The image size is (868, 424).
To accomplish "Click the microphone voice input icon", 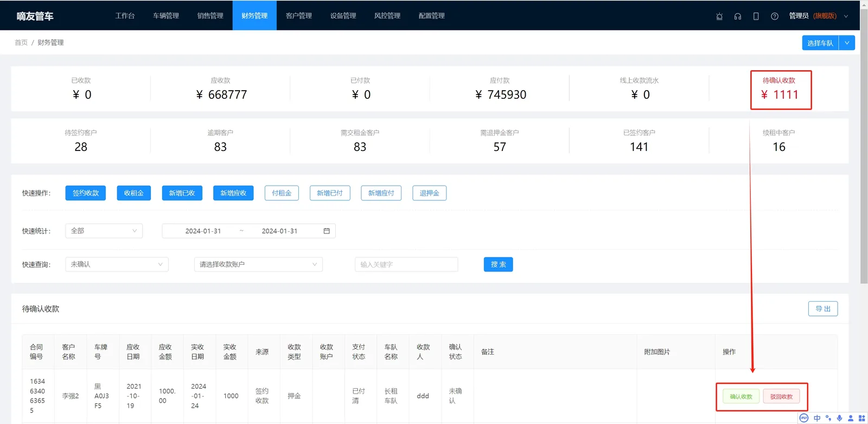I will 839,418.
